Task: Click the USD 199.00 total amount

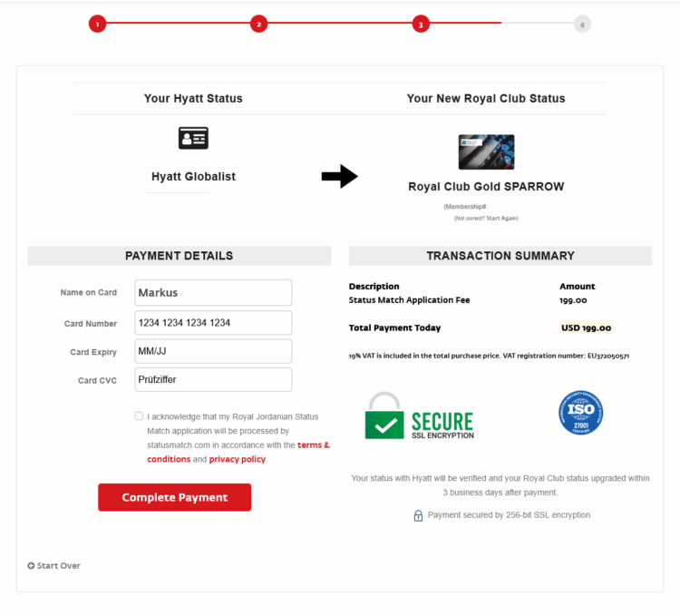Action: [586, 328]
